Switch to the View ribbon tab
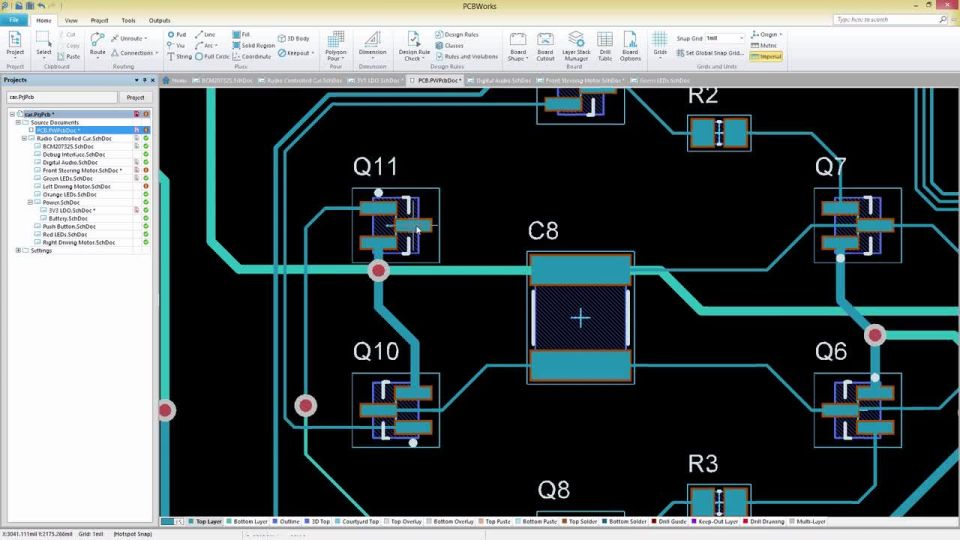The width and height of the screenshot is (960, 540). [71, 21]
